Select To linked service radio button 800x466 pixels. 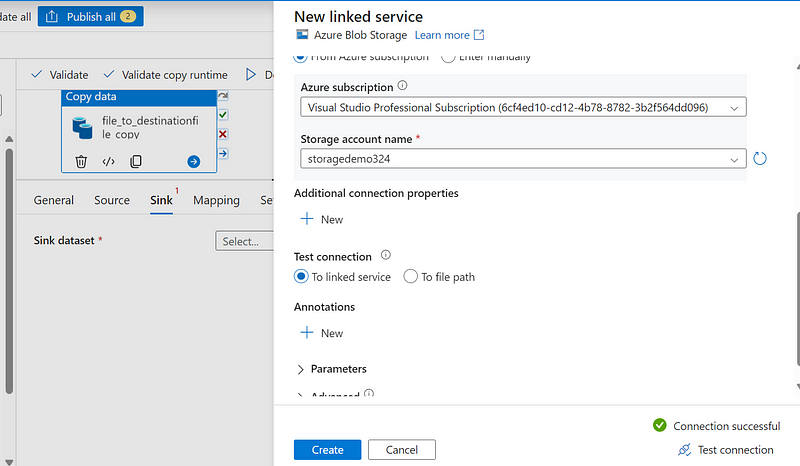click(301, 277)
